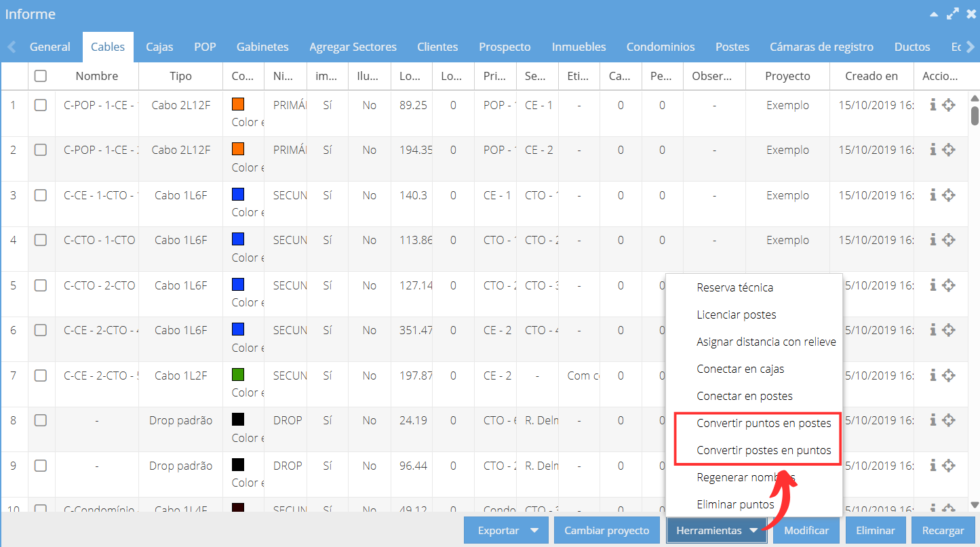Choose Convertir postes en puntos
980x547 pixels.
754,450
